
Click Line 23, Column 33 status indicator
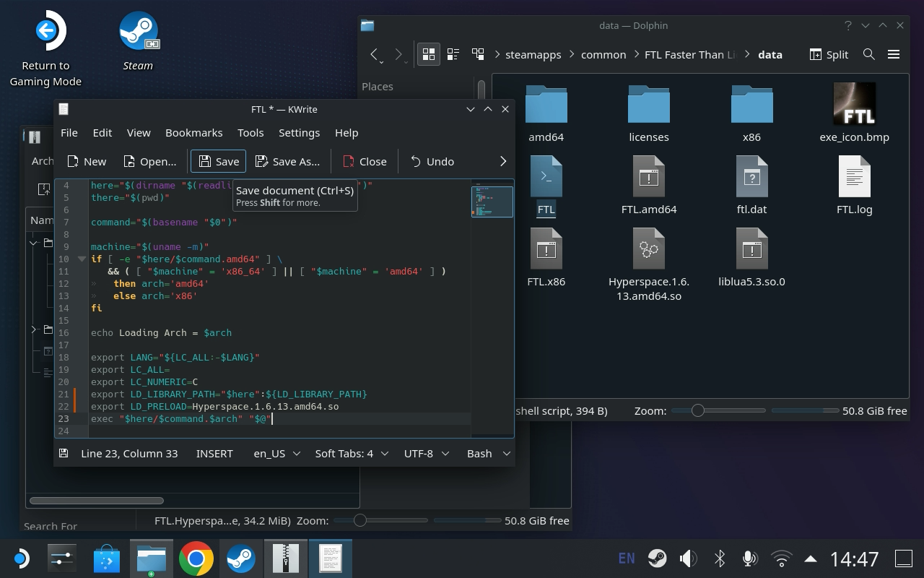129,453
